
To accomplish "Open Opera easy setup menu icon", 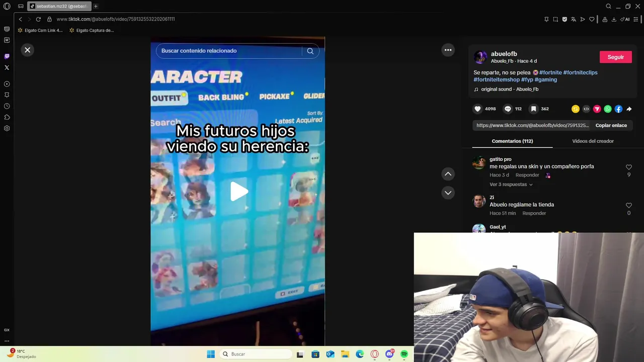I will [636, 20].
